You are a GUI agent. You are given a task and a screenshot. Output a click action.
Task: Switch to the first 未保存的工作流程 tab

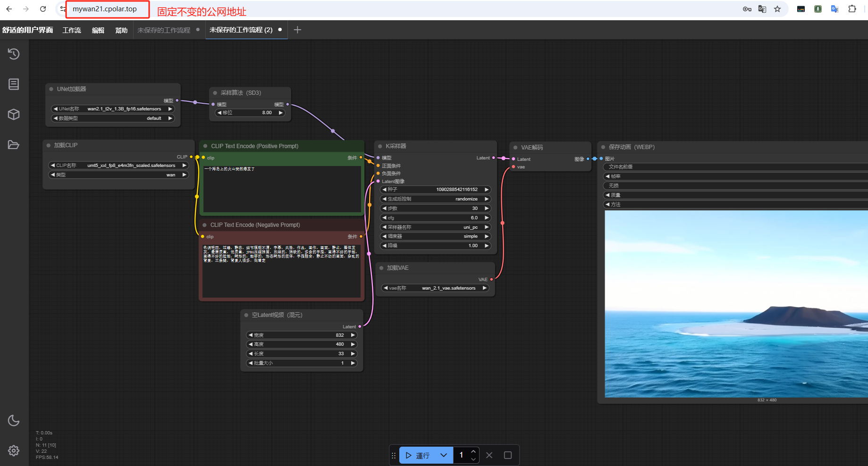164,30
